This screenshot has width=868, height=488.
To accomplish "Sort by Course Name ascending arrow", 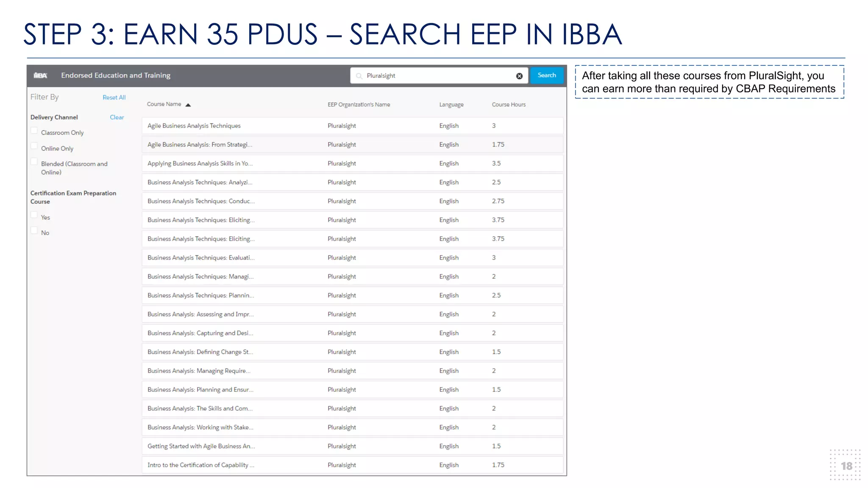I will click(188, 105).
